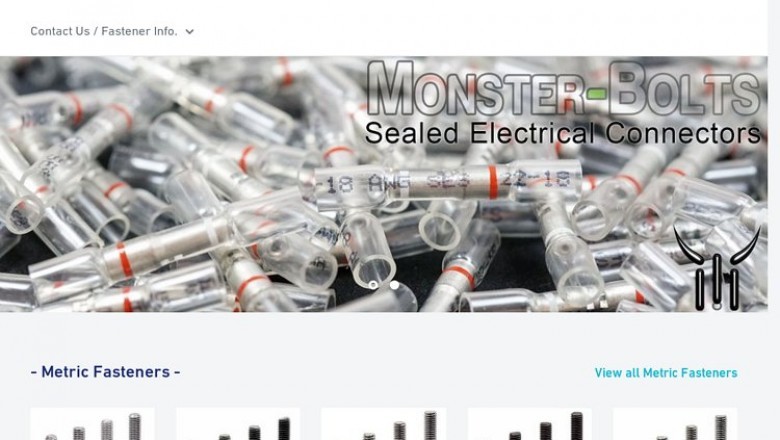Image resolution: width=780 pixels, height=440 pixels.
Task: Open the first Metric Fasteners product thumbnail
Action: (x=93, y=424)
